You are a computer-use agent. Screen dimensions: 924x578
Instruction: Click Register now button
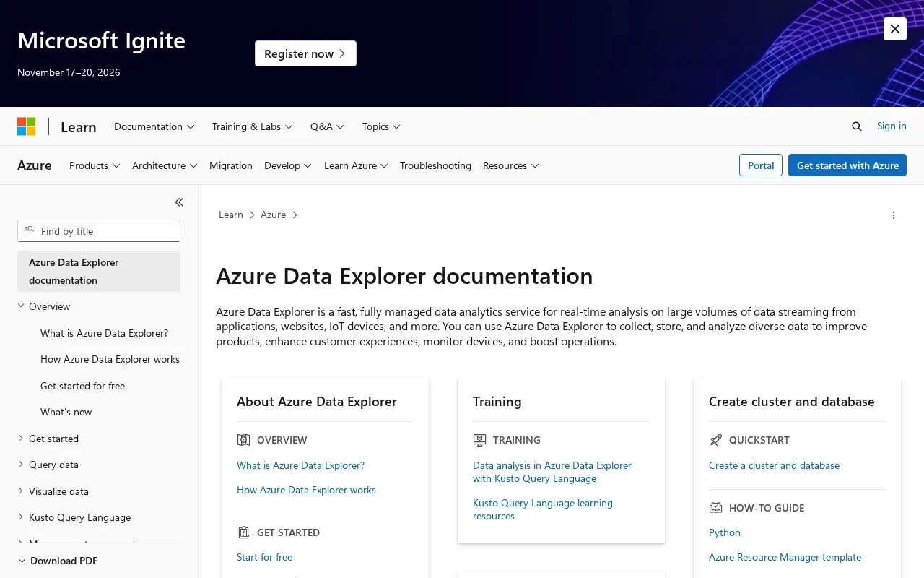pos(305,53)
